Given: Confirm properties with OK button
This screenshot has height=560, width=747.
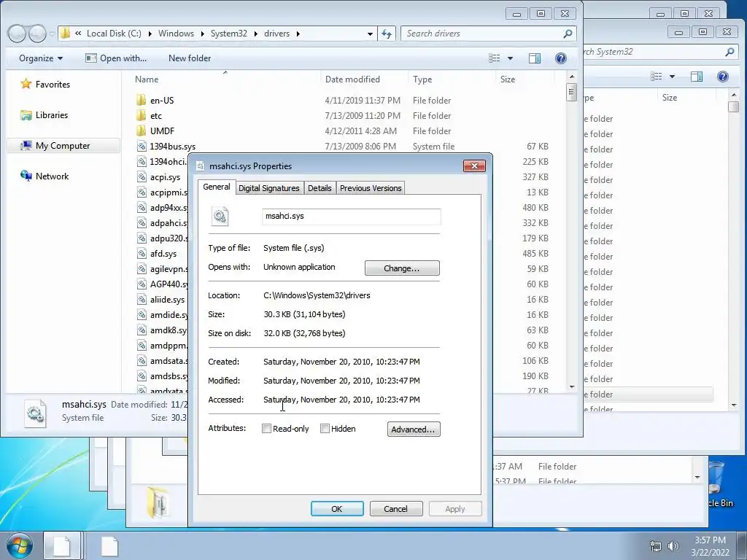Looking at the screenshot, I should pos(337,508).
